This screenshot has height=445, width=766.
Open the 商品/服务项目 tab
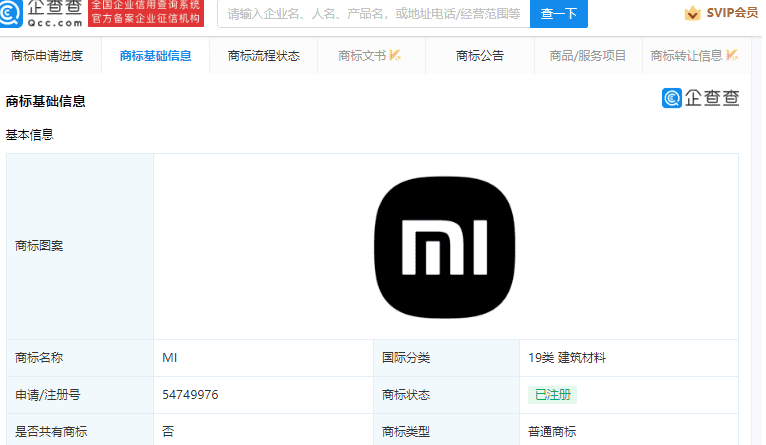587,56
